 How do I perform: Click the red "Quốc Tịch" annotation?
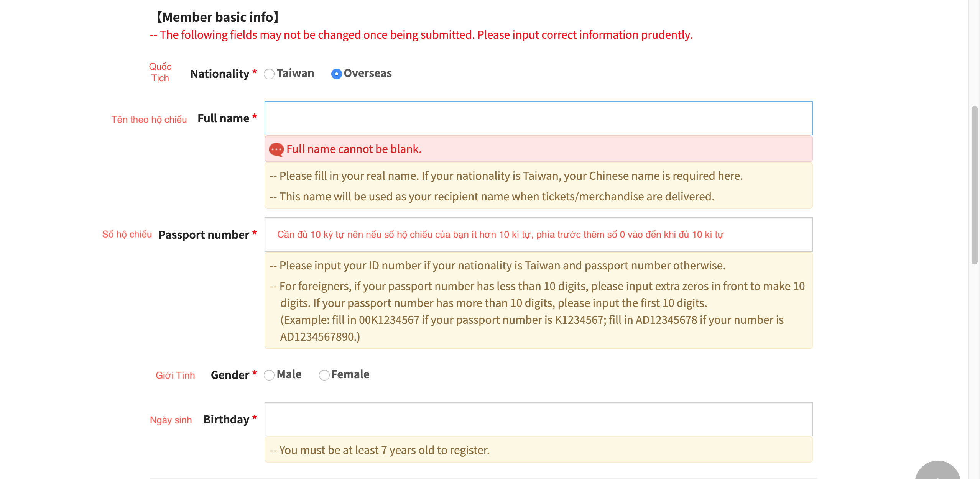coord(160,72)
